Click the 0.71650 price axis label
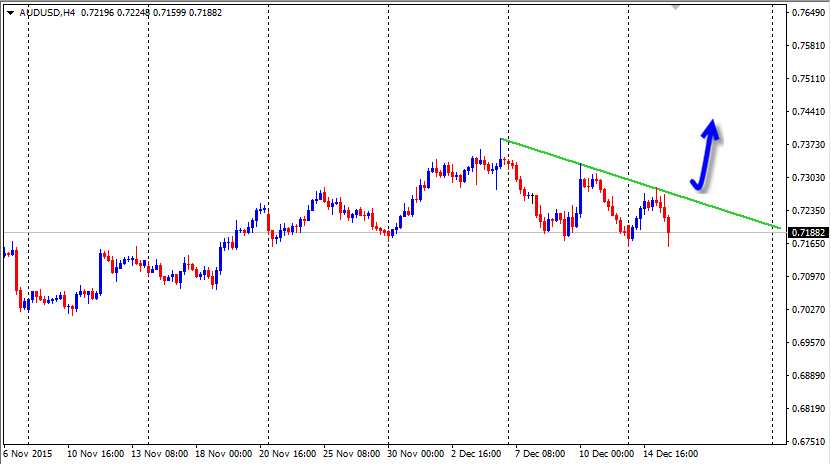 (808, 244)
